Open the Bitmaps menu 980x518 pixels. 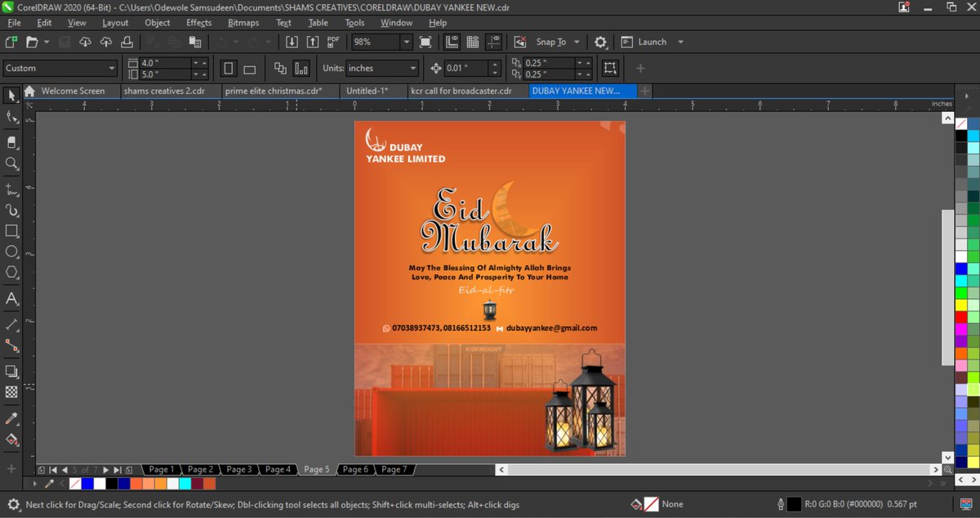[x=243, y=23]
